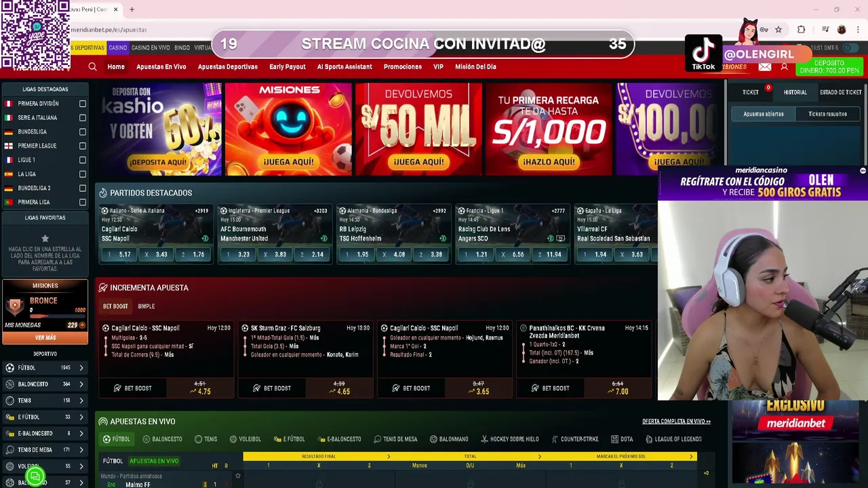
Task: Check the Primera Liga checkbox
Action: coord(83,202)
